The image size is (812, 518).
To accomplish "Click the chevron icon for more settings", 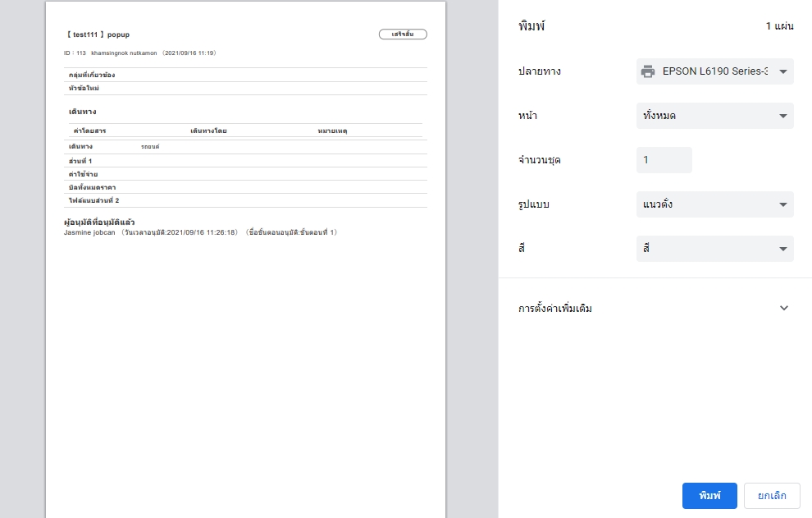I will (x=783, y=309).
